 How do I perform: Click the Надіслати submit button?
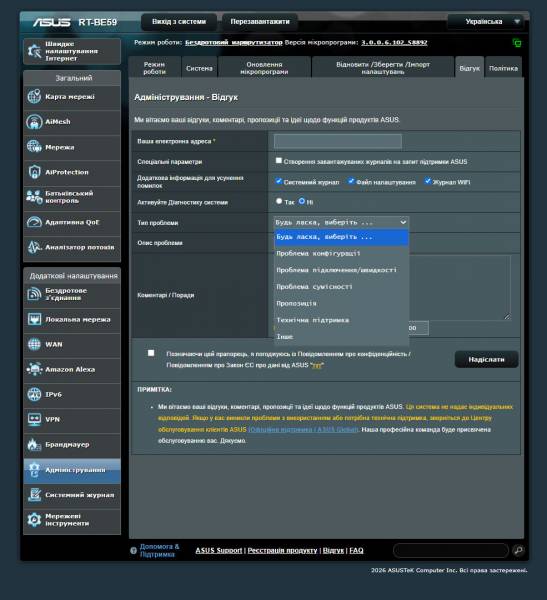tap(487, 359)
